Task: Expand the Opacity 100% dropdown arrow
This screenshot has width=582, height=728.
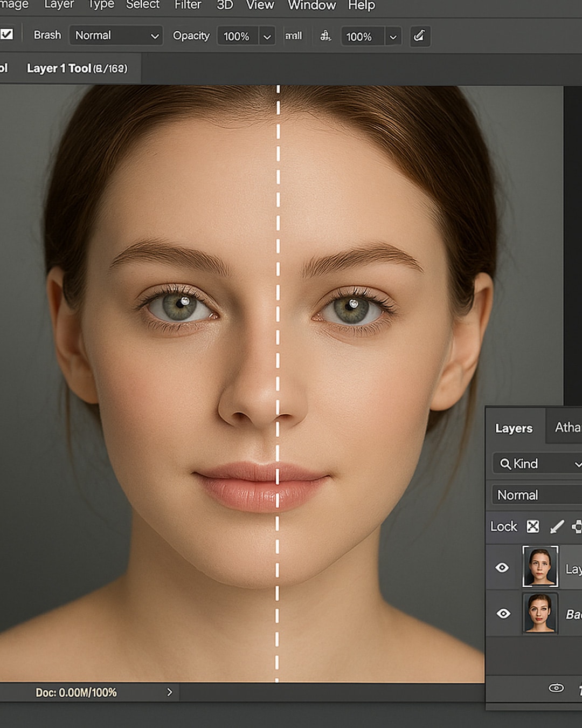Action: pos(267,37)
